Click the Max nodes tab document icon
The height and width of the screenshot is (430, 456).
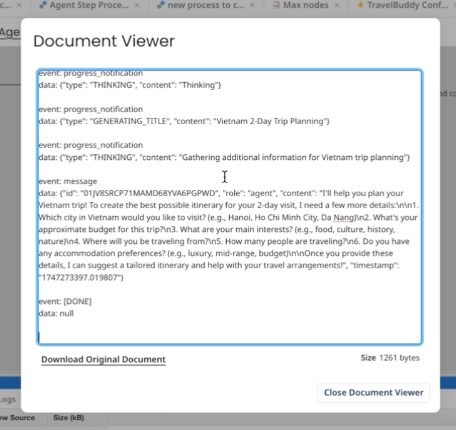click(x=276, y=5)
